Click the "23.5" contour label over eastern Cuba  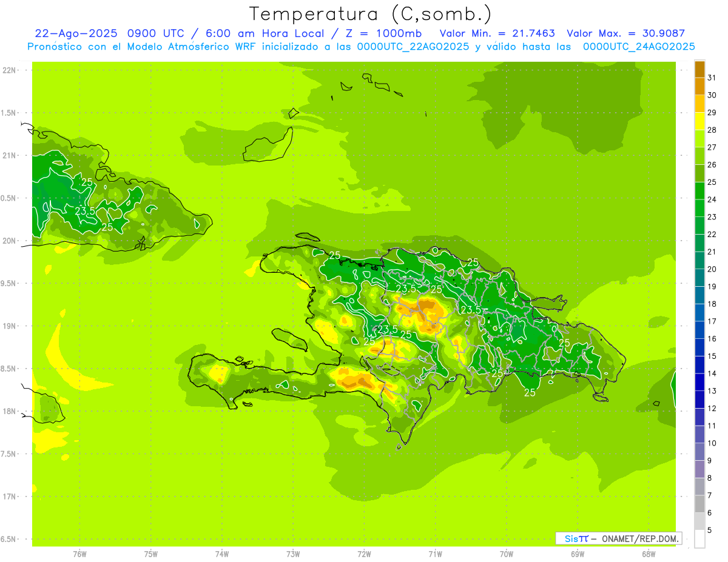coord(84,211)
